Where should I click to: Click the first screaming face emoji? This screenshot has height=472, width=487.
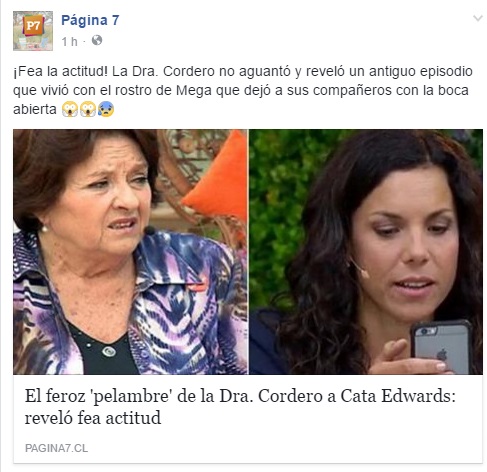click(x=70, y=109)
